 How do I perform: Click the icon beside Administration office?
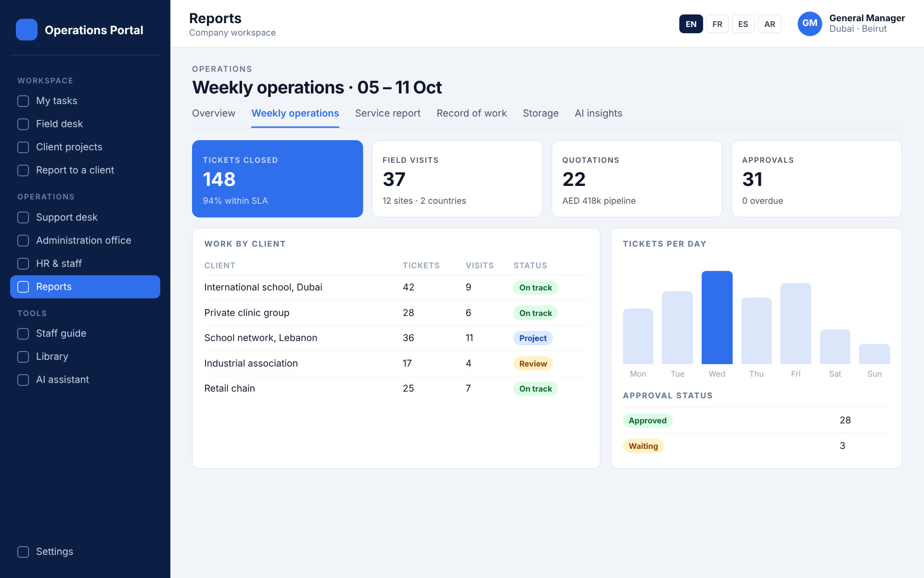(x=23, y=241)
